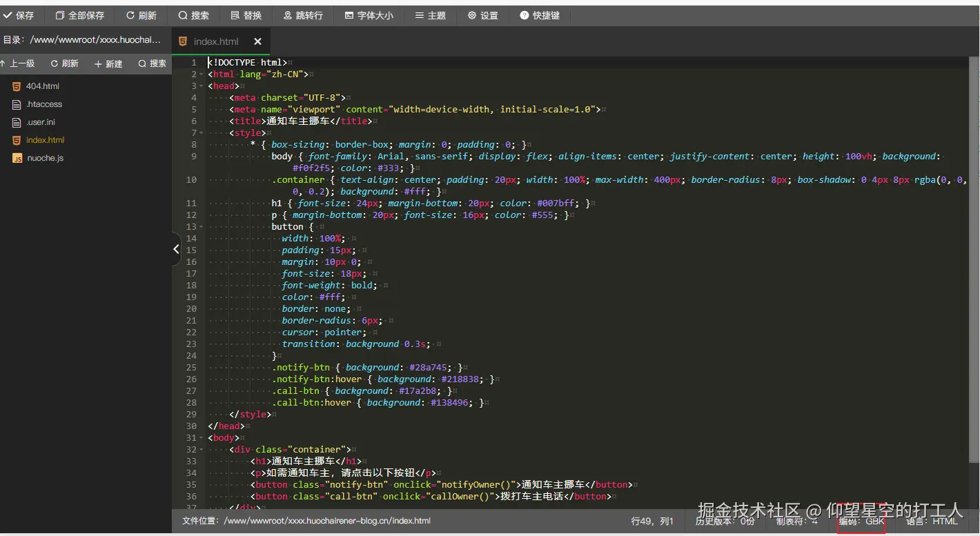The width and height of the screenshot is (980, 536).
Task: Change 语言 HTML language mode
Action: click(x=932, y=521)
